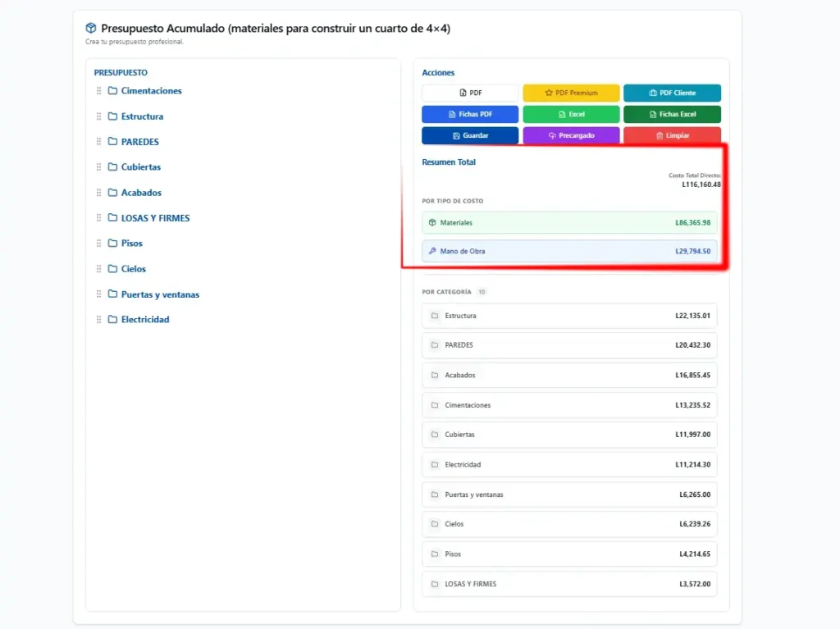The image size is (840, 629).
Task: Click the folder icon in Electricidad summary row
Action: [x=435, y=465]
